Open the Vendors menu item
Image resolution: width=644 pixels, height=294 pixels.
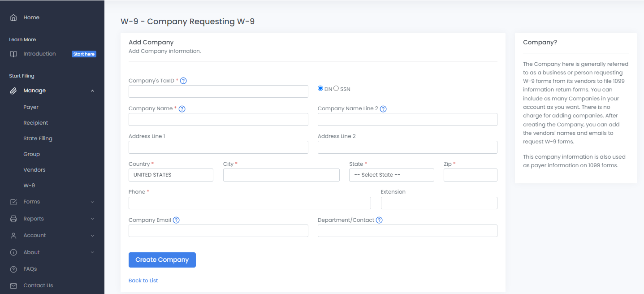(x=35, y=170)
